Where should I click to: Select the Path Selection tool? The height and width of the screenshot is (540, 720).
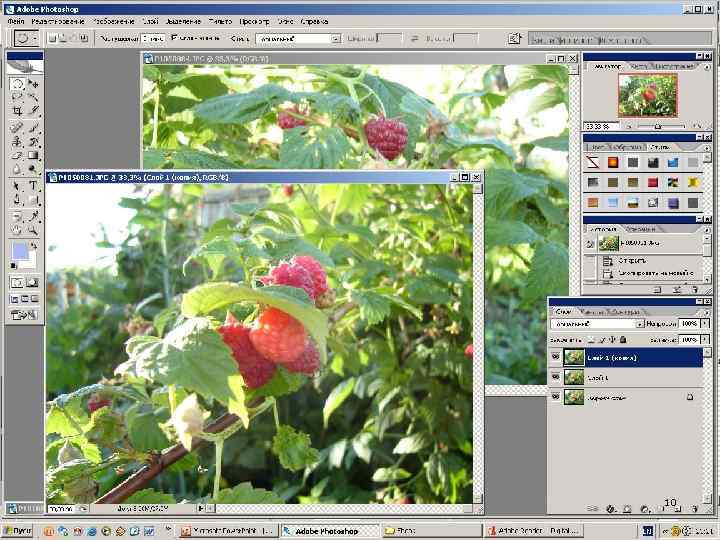coord(17,186)
